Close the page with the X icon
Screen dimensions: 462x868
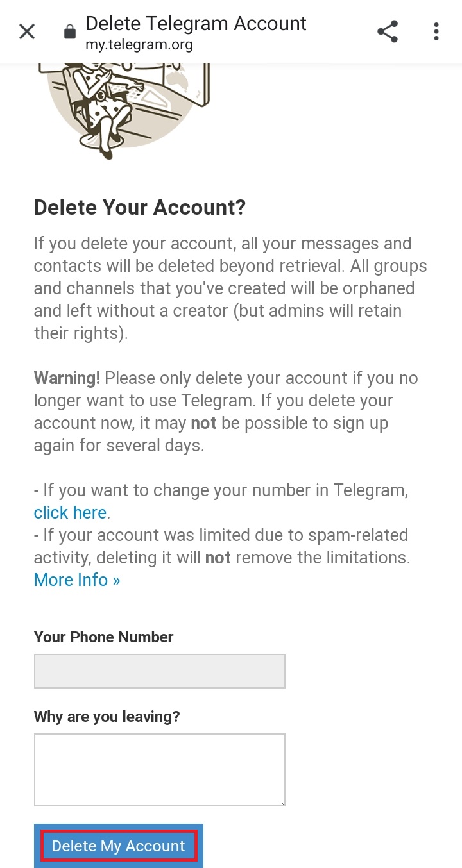[x=27, y=31]
